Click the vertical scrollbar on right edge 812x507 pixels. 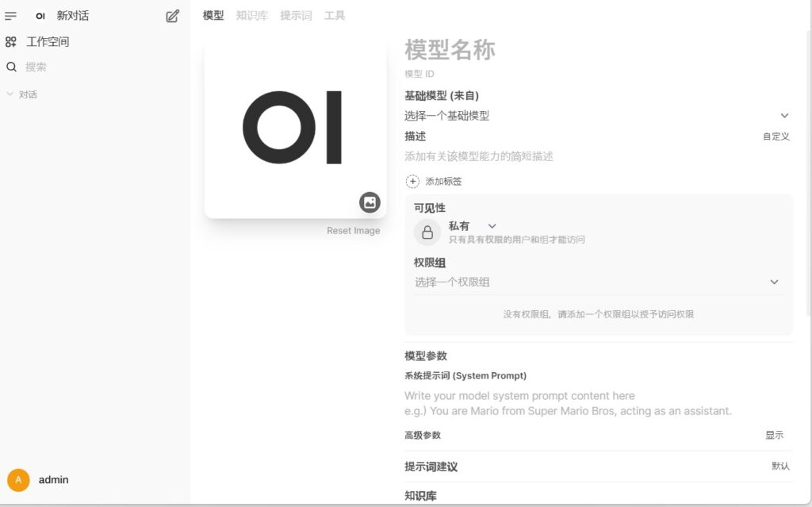pyautogui.click(x=810, y=171)
